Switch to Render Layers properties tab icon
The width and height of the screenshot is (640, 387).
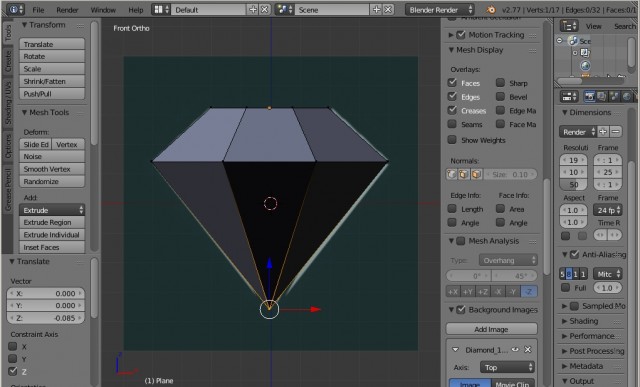(x=601, y=97)
